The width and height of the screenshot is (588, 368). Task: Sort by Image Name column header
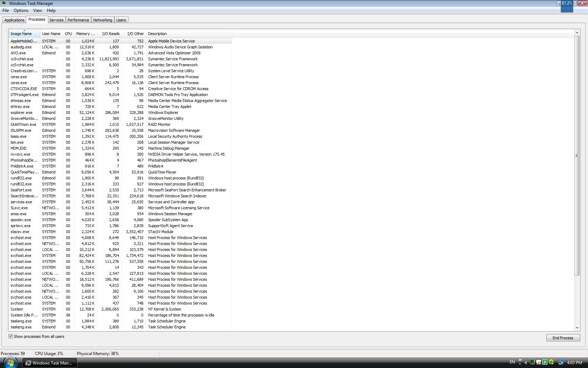point(24,34)
